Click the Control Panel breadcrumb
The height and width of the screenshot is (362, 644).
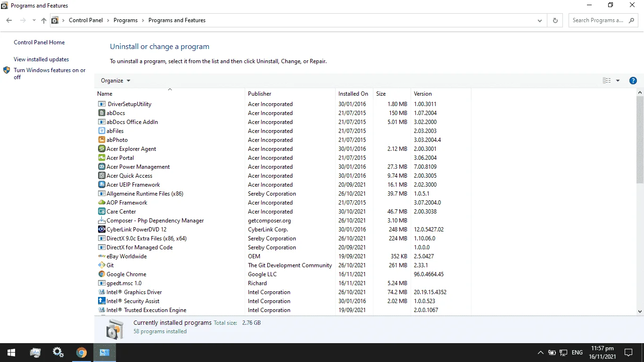click(x=86, y=20)
